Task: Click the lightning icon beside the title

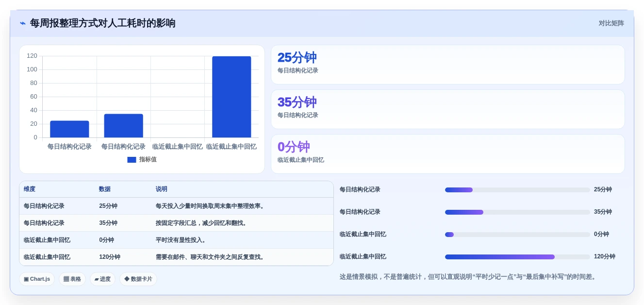Action: 23,23
